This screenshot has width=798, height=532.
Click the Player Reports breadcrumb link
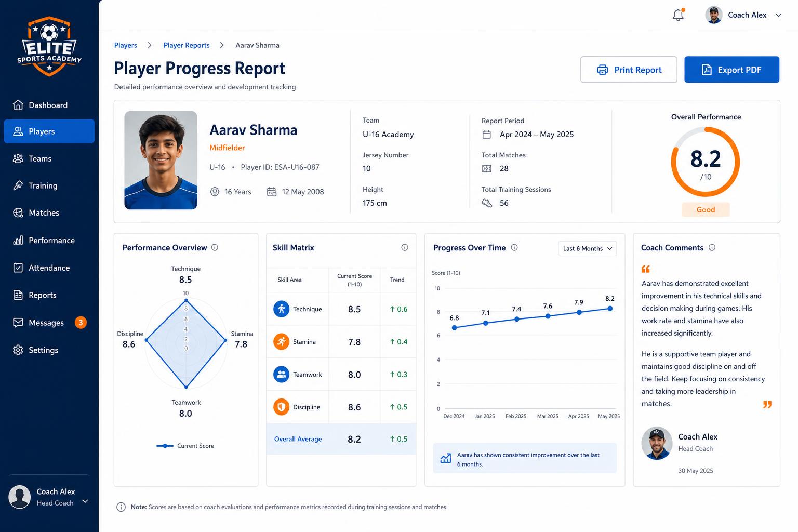pos(187,45)
